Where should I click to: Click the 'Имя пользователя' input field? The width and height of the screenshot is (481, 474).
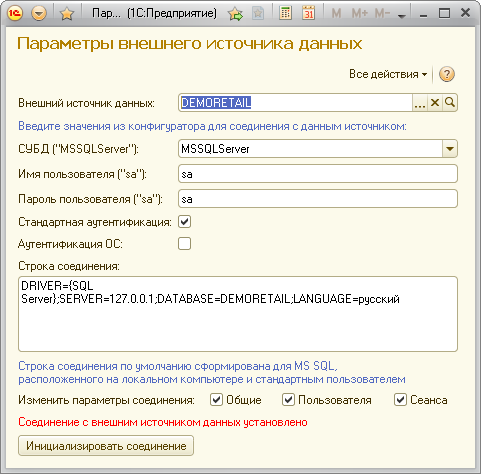point(318,174)
